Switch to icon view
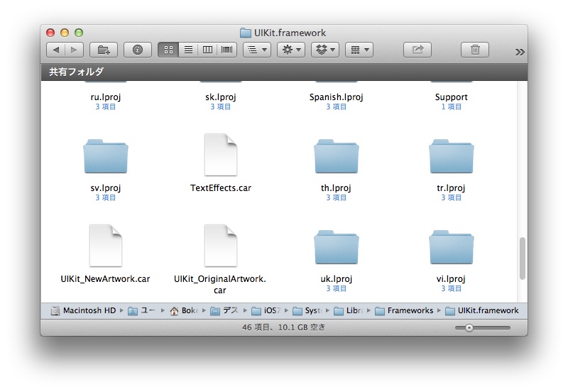Screen dimensions: 568x392 click(x=168, y=50)
